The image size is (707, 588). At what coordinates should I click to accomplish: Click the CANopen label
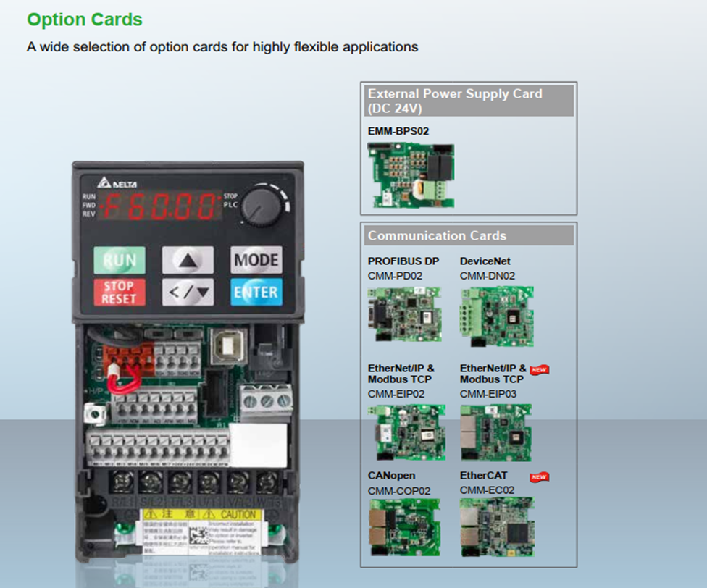[391, 476]
